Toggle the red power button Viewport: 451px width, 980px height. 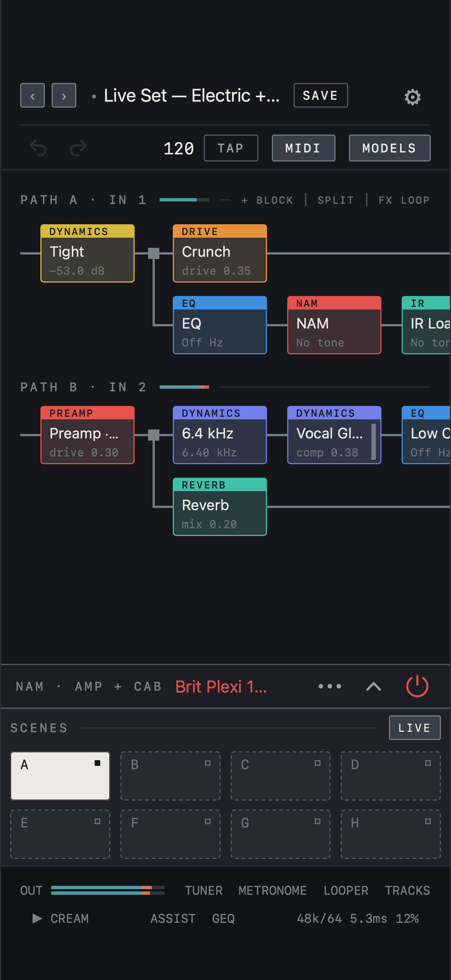(x=417, y=686)
